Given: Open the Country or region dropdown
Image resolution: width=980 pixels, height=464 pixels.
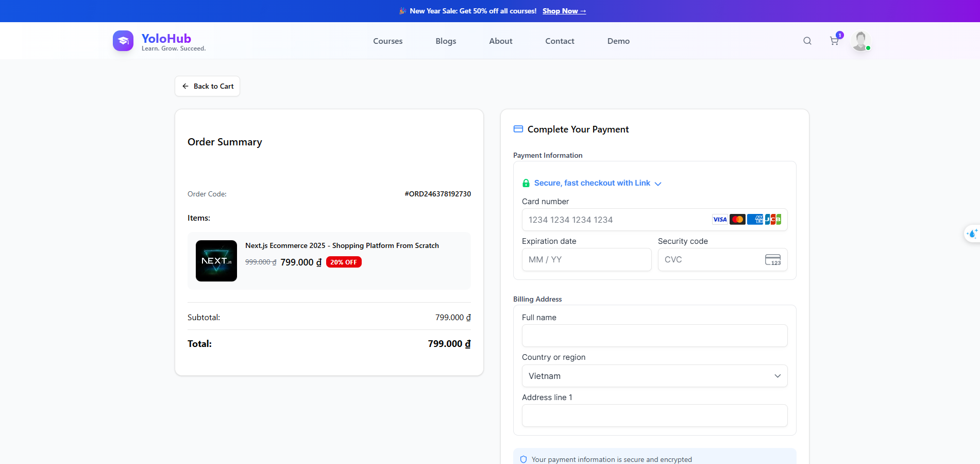Looking at the screenshot, I should [654, 376].
